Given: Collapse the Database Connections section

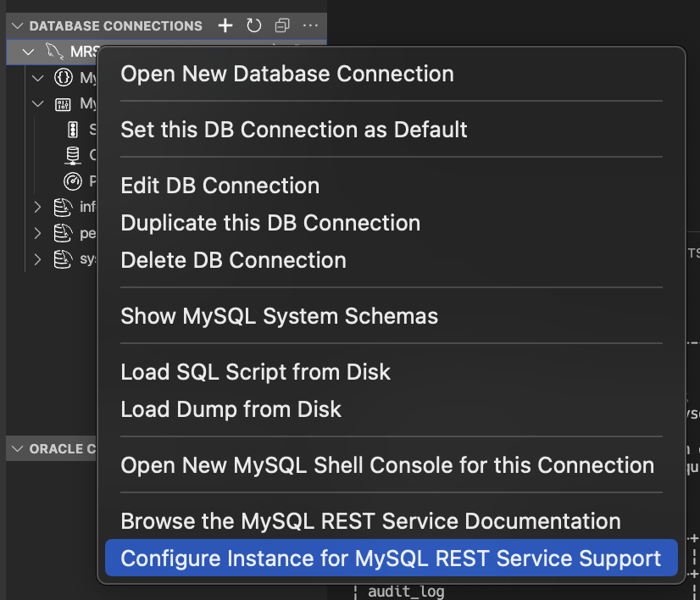Looking at the screenshot, I should (17, 26).
